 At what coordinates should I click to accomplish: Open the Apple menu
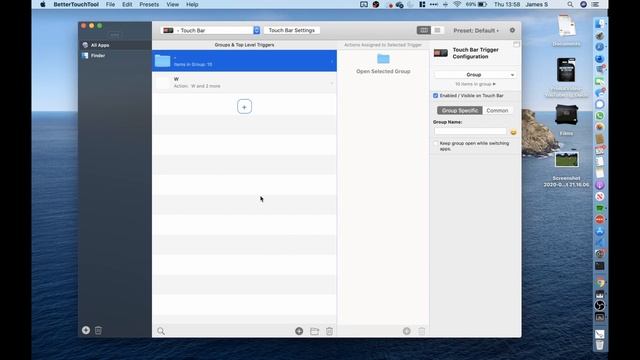coord(42,4)
